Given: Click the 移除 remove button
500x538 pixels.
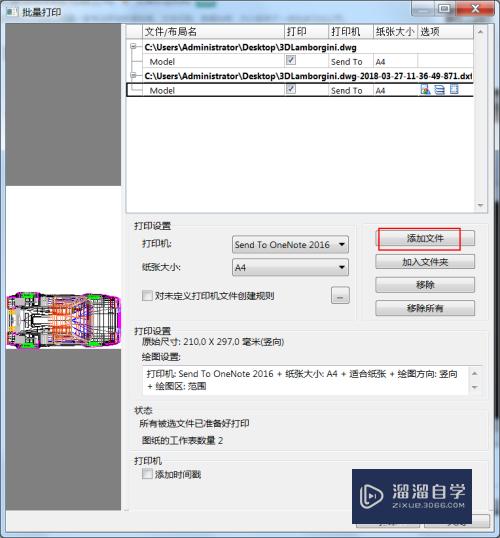Looking at the screenshot, I should 425,285.
